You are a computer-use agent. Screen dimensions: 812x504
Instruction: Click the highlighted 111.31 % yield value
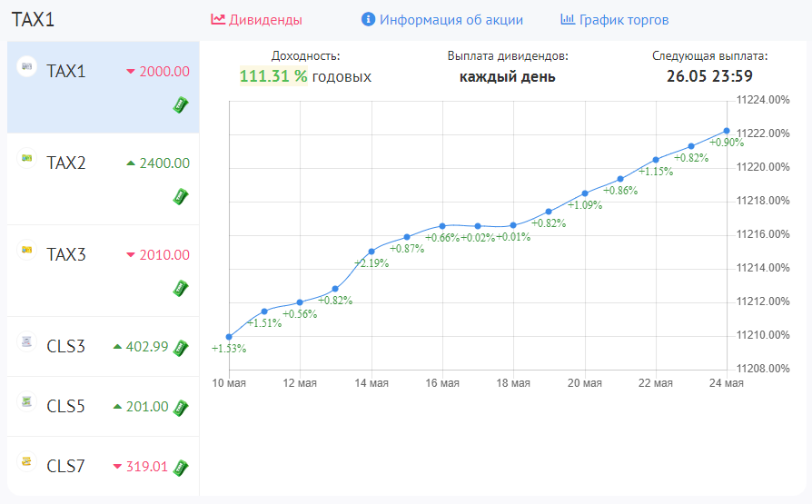pos(273,77)
